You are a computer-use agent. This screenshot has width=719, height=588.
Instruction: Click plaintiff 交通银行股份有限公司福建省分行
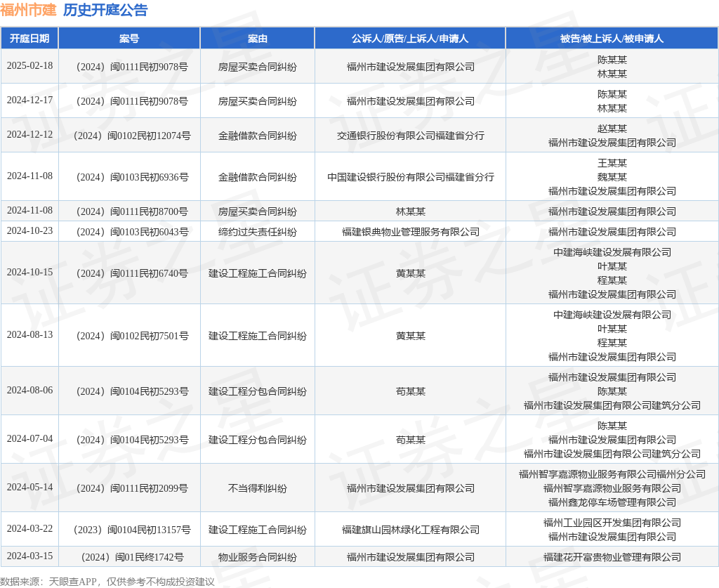410,136
